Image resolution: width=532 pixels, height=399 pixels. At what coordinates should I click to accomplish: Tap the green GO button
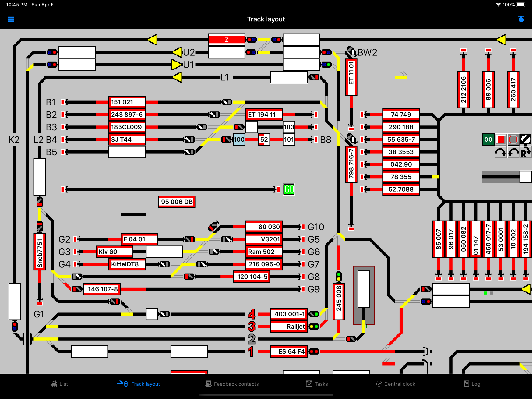click(289, 189)
